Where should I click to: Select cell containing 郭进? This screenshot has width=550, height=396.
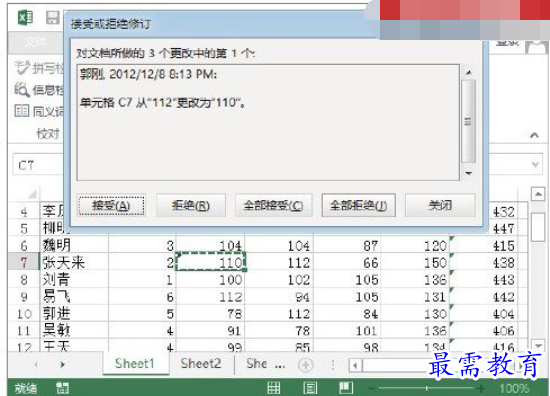coord(74,314)
